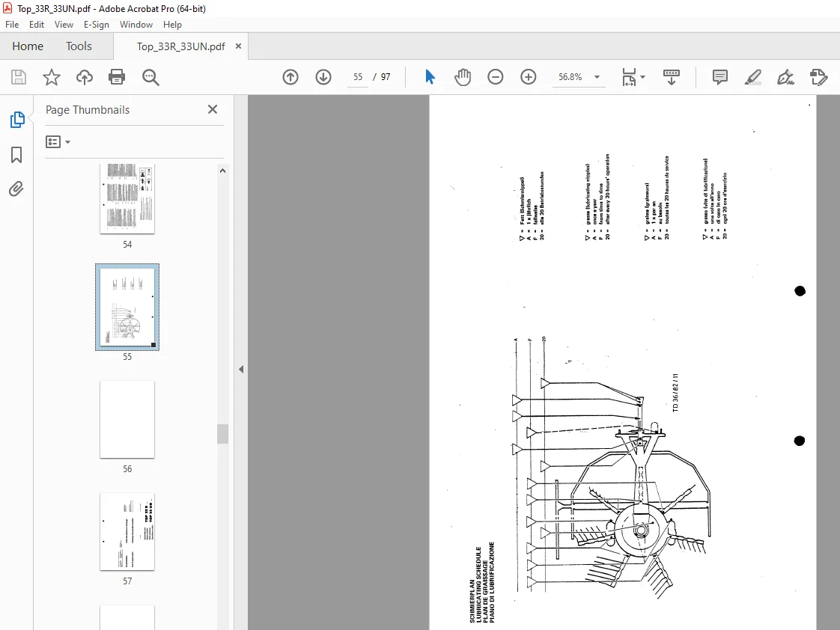Switch to the Home tab

click(x=28, y=46)
